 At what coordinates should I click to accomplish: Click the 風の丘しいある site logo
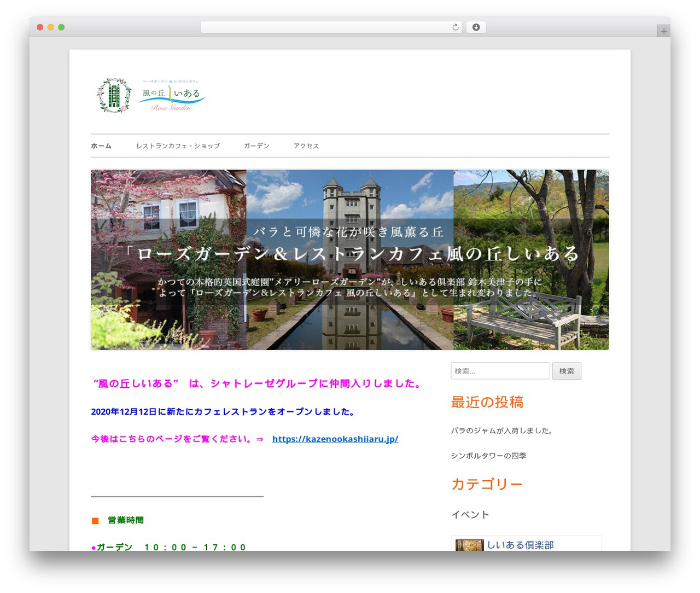[151, 95]
